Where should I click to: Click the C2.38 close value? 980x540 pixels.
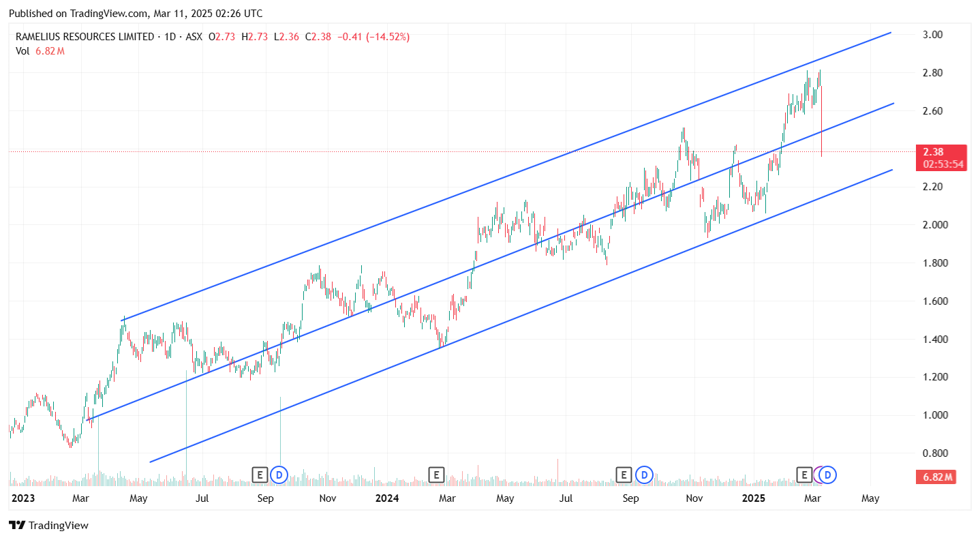(x=318, y=37)
